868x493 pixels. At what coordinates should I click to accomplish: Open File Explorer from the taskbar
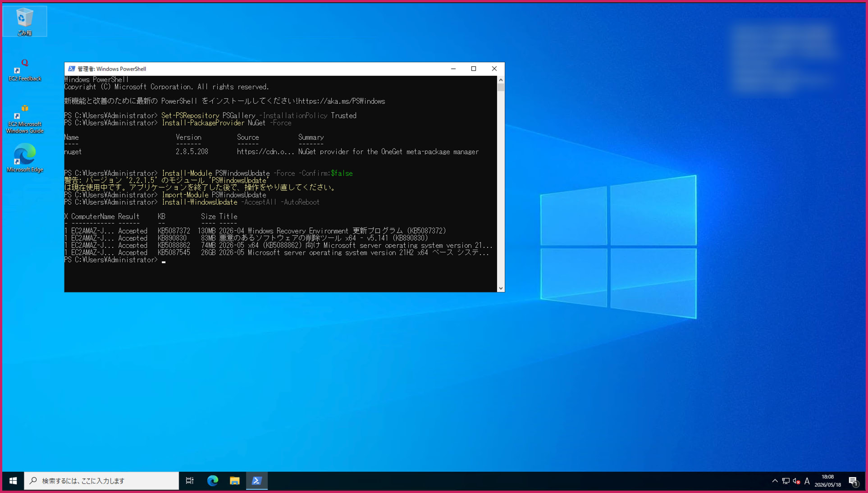coord(234,481)
